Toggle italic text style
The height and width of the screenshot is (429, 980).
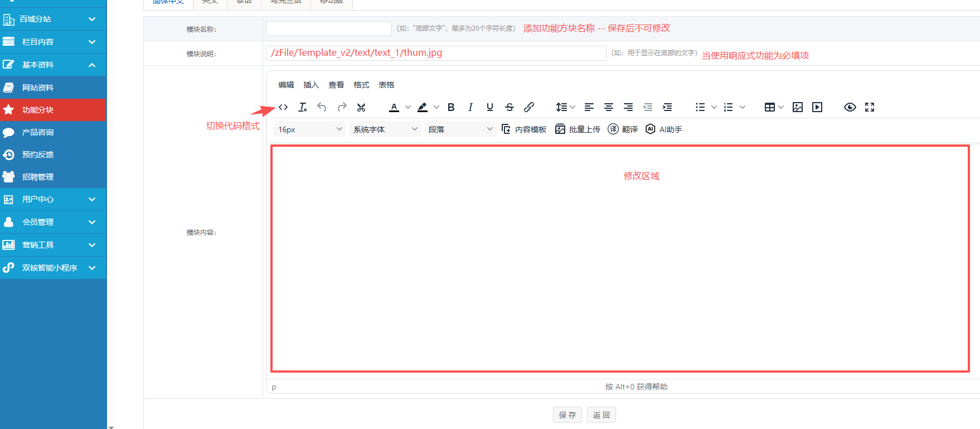(470, 107)
